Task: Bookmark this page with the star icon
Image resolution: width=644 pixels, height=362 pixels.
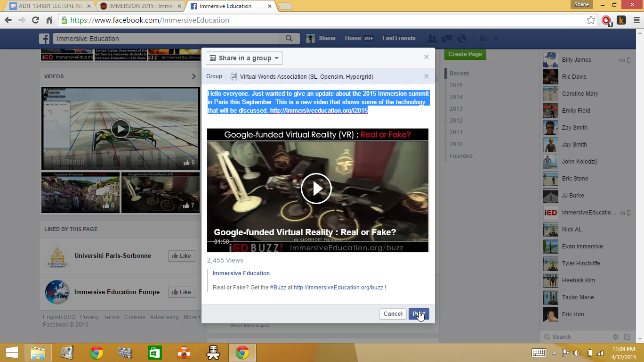Action: pyautogui.click(x=591, y=20)
